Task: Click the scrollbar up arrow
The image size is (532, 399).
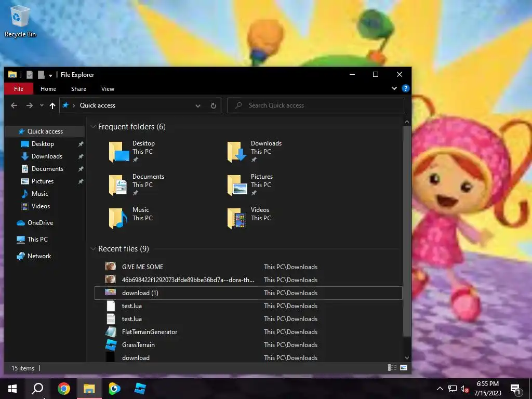Action: coord(407,122)
